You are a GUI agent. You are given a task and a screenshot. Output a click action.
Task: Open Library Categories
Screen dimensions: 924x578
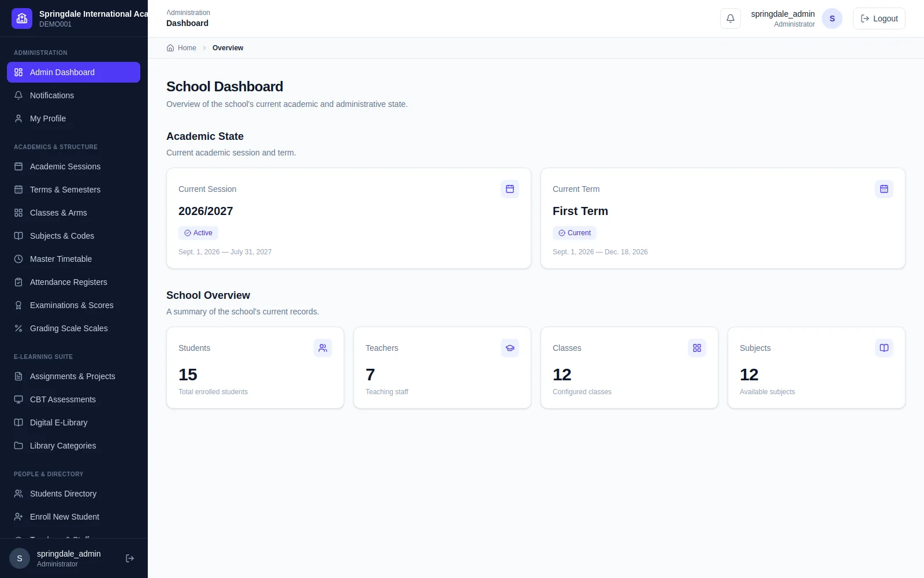click(x=73, y=446)
